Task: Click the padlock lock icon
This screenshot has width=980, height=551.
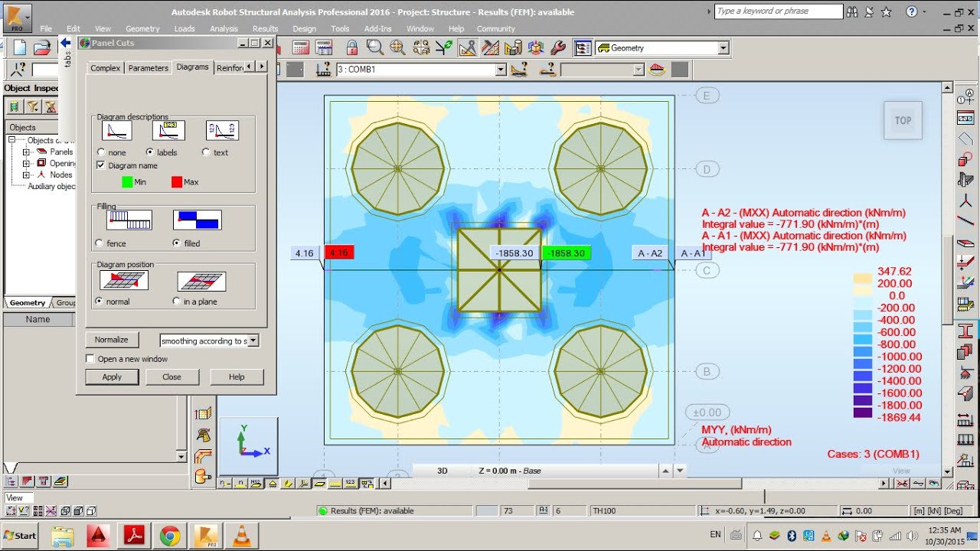Action: coord(352,47)
